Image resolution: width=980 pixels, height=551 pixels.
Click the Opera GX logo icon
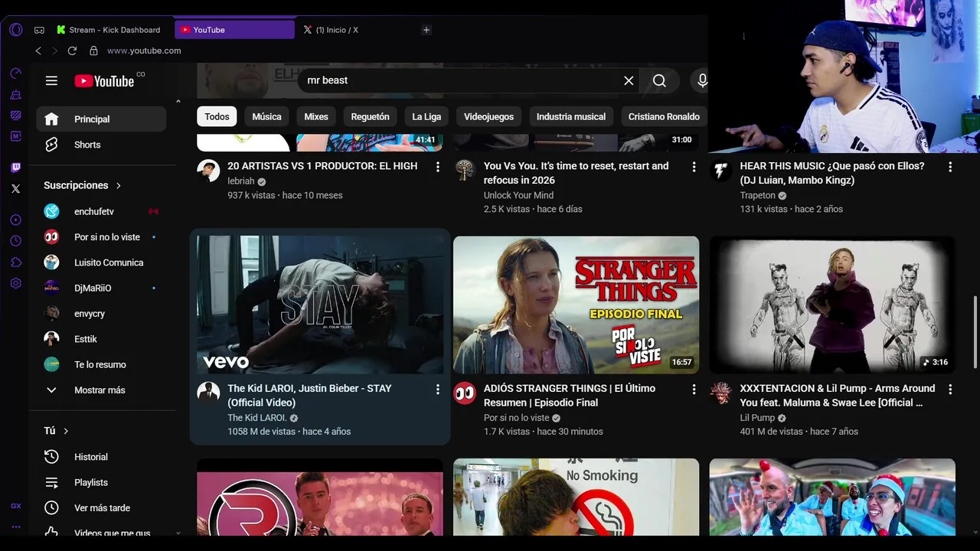tap(16, 30)
